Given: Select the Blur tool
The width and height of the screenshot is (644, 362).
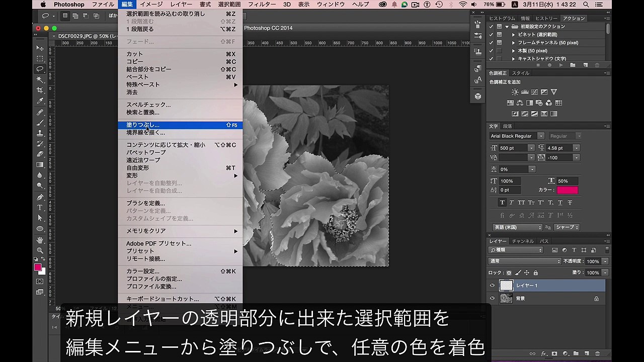Looking at the screenshot, I should [40, 175].
